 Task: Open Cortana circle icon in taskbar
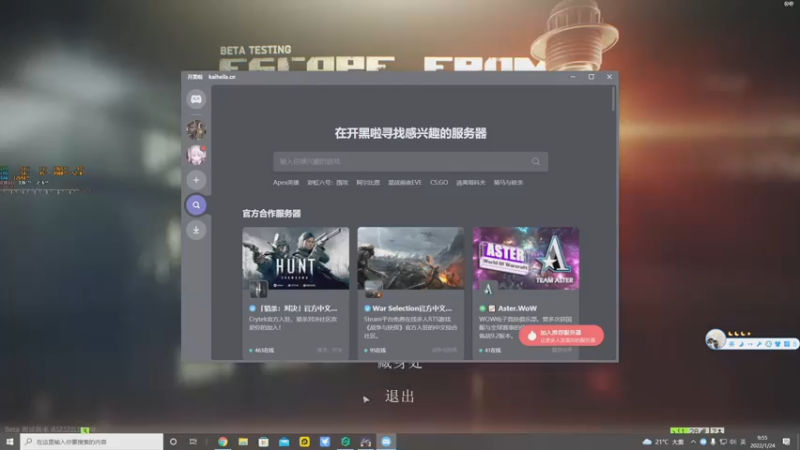point(173,442)
